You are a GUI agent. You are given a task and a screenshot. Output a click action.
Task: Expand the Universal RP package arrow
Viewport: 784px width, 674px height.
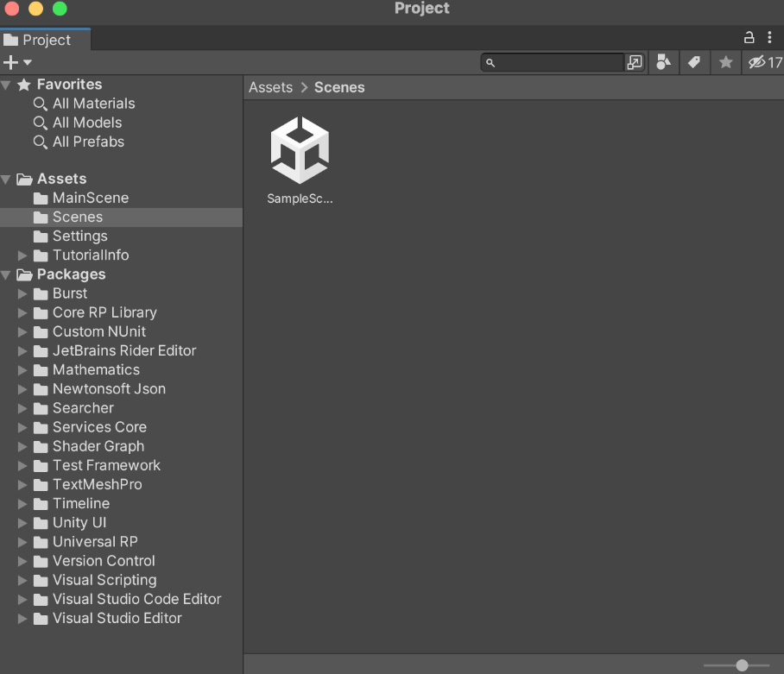(22, 542)
